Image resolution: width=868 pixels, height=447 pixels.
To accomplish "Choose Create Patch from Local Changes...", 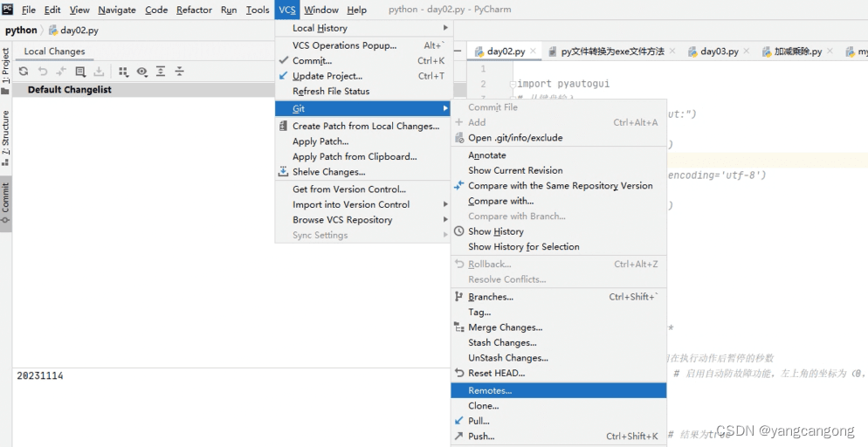I will pos(363,126).
